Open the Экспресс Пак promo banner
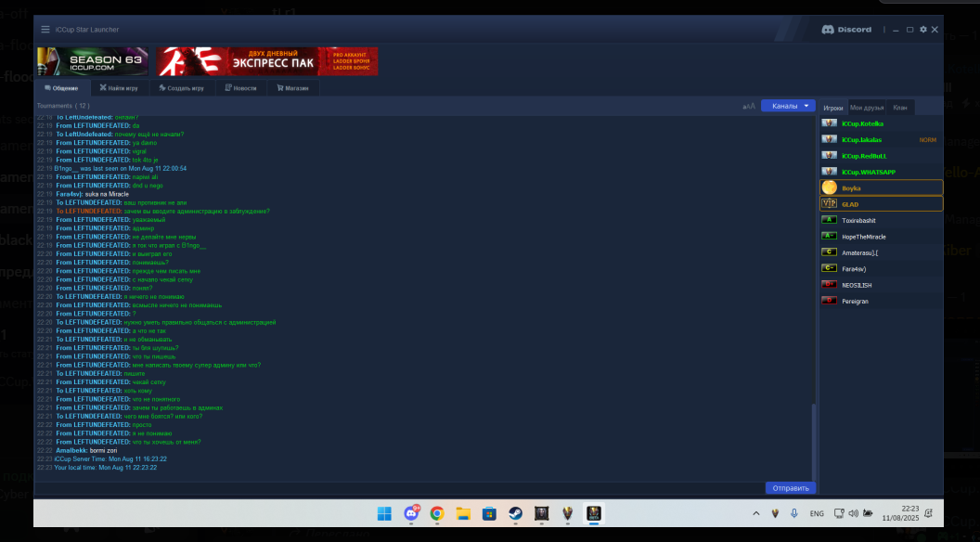The height and width of the screenshot is (542, 980). (267, 61)
